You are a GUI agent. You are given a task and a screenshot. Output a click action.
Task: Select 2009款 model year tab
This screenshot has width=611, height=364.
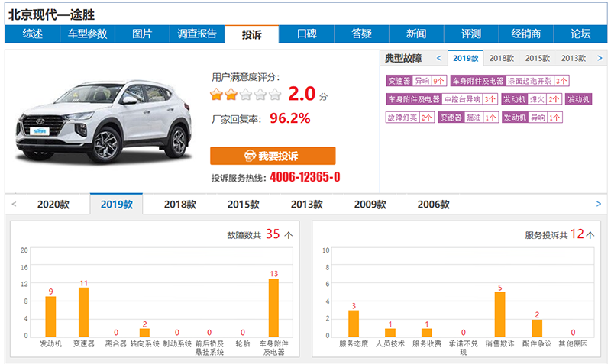[370, 205]
